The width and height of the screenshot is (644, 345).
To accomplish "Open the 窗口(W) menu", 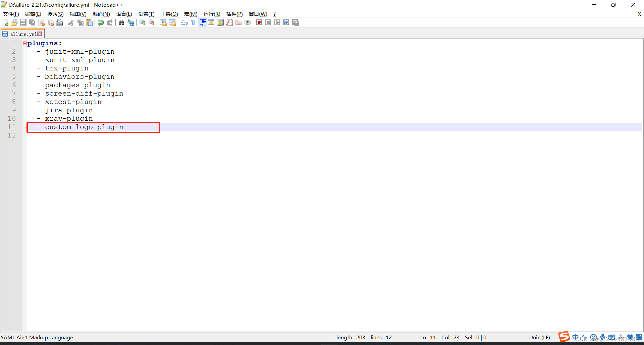I will (x=258, y=14).
